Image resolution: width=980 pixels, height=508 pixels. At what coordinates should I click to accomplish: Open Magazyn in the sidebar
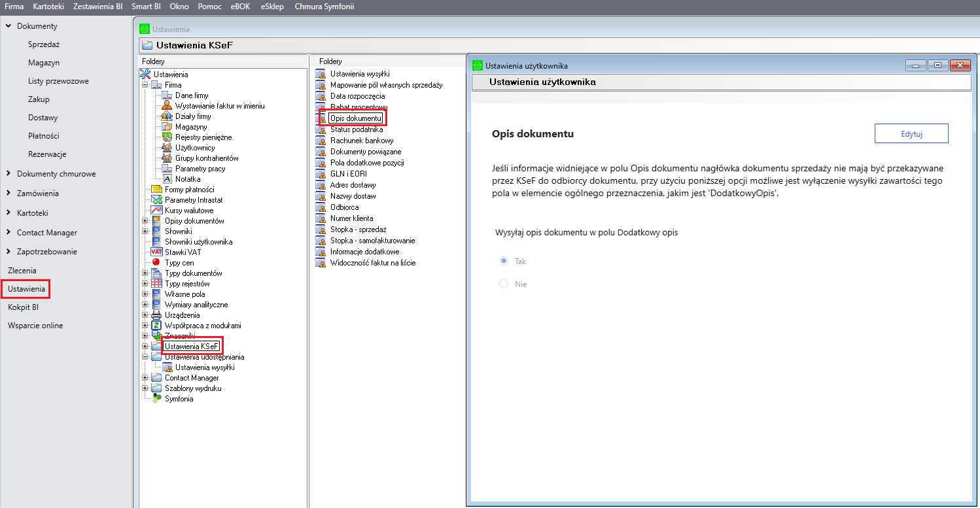tap(44, 63)
